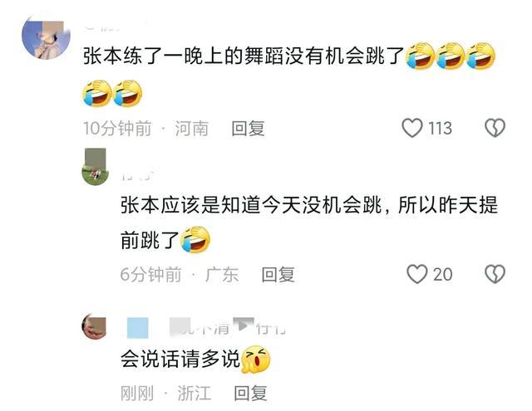Image resolution: width=532 pixels, height=411 pixels.
Task: Open the blurred username of Guangdong replier
Action: click(x=139, y=174)
